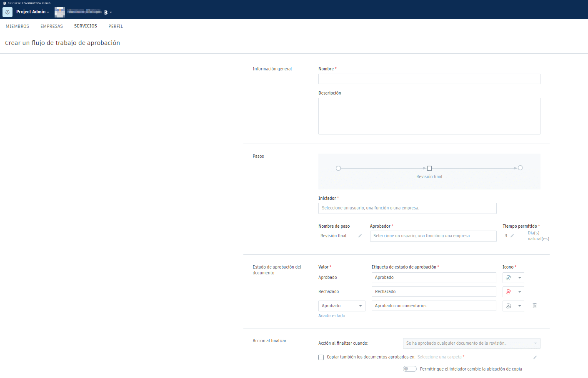Image resolution: width=588 pixels, height=378 pixels.
Task: Click pencil icon beside Revisión final step name
Action: (360, 236)
